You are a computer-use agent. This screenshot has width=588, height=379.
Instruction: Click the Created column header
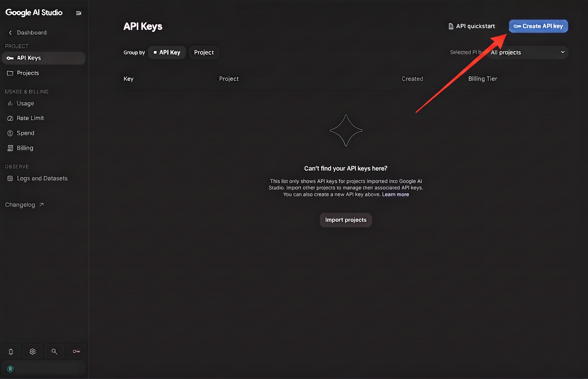412,79
